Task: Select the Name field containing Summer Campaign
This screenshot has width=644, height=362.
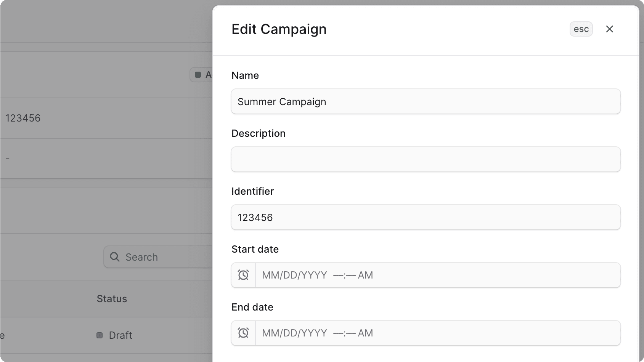Action: point(425,101)
